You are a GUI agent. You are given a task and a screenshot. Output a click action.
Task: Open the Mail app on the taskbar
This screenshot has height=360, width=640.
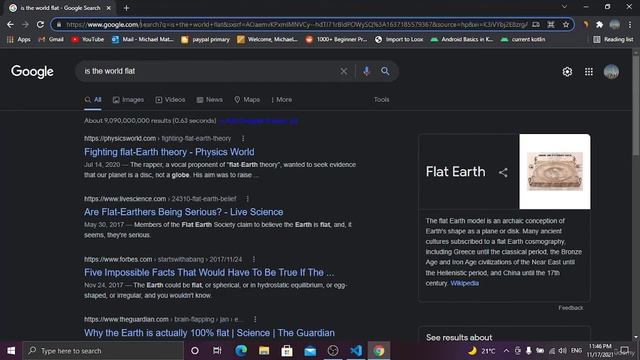point(310,351)
